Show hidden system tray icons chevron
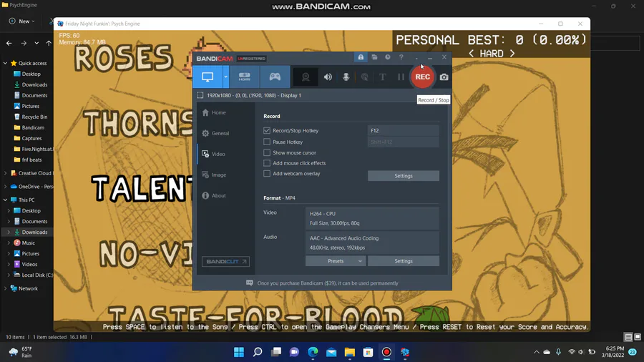Screen dimensions: 644x362 click(x=537, y=352)
